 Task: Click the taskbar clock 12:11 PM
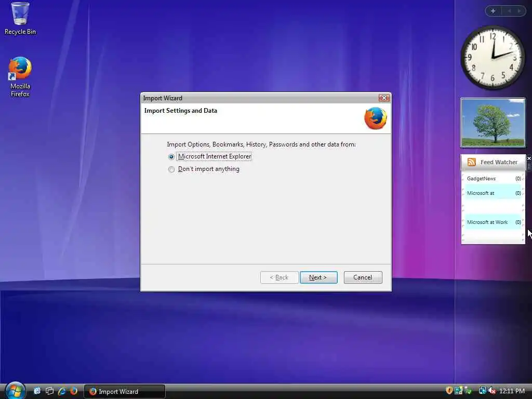click(512, 391)
